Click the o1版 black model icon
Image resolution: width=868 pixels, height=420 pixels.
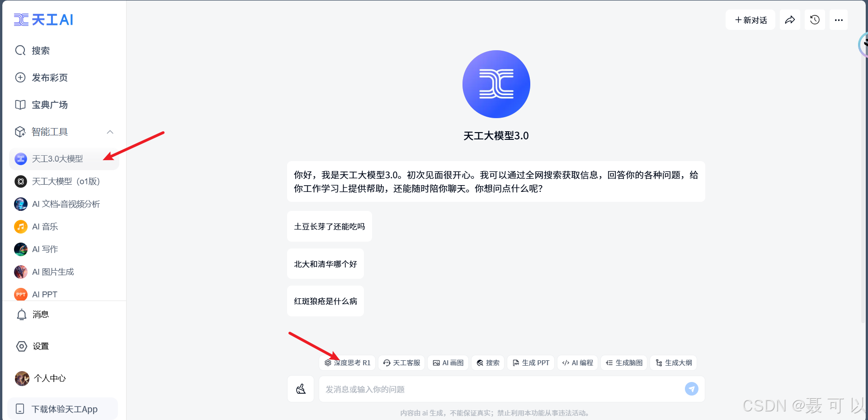(x=21, y=181)
